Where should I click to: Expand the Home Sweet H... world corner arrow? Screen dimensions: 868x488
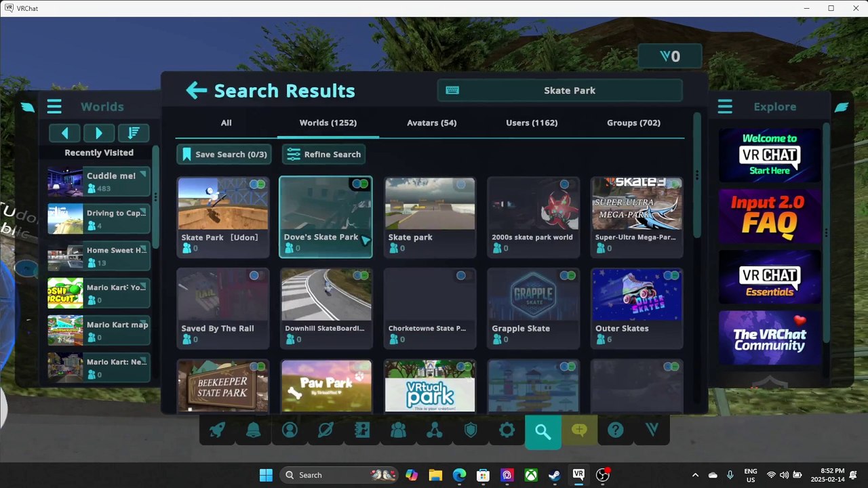[x=143, y=249]
